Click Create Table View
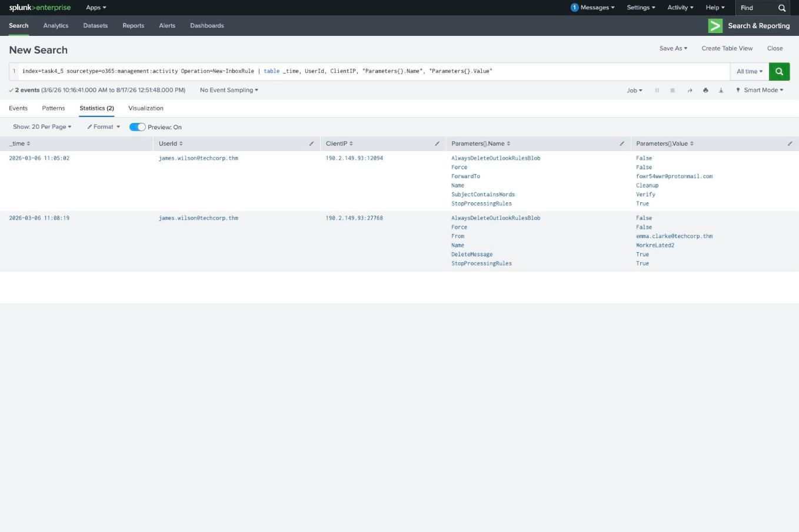Image resolution: width=799 pixels, height=532 pixels. point(727,48)
